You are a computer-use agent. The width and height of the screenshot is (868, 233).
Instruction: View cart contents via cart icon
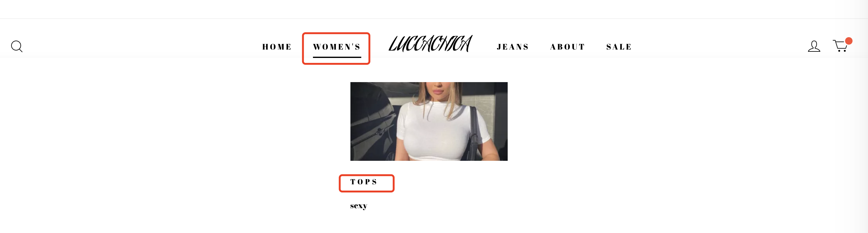840,46
